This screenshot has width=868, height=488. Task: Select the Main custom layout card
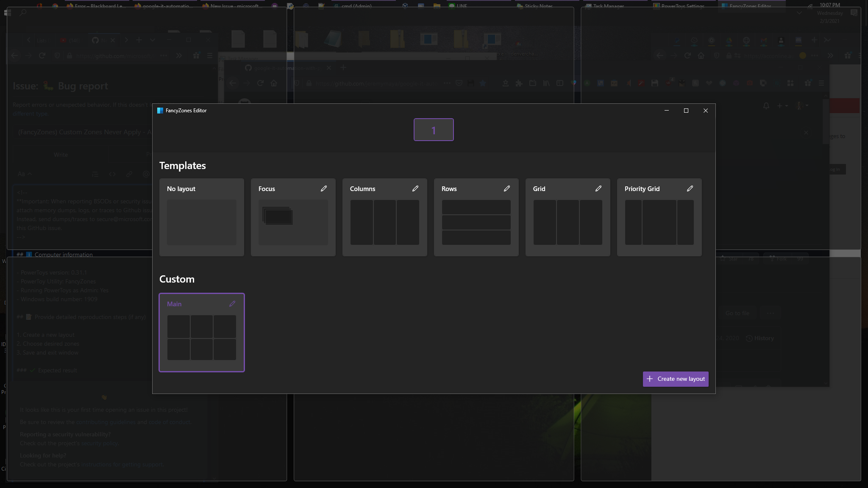tap(202, 337)
